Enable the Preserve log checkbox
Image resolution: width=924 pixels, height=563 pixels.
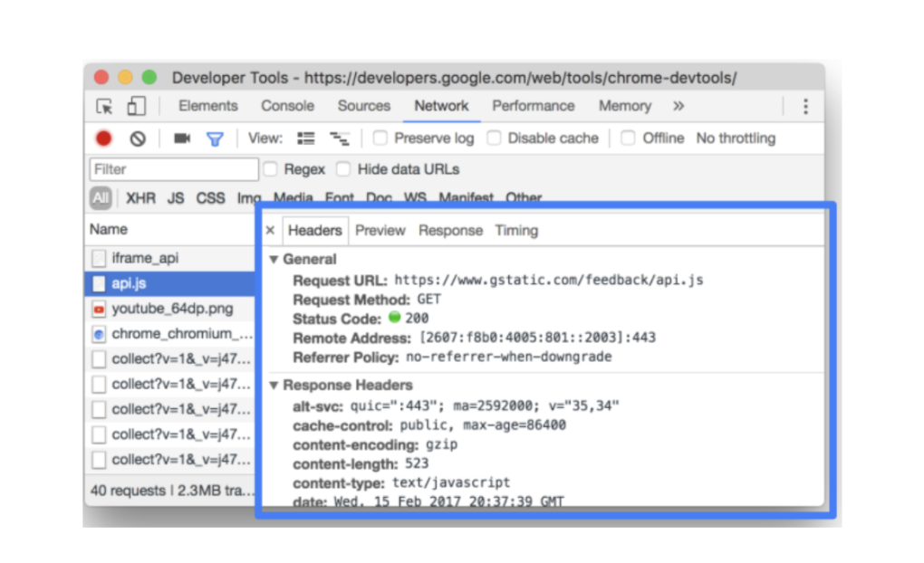click(x=380, y=138)
